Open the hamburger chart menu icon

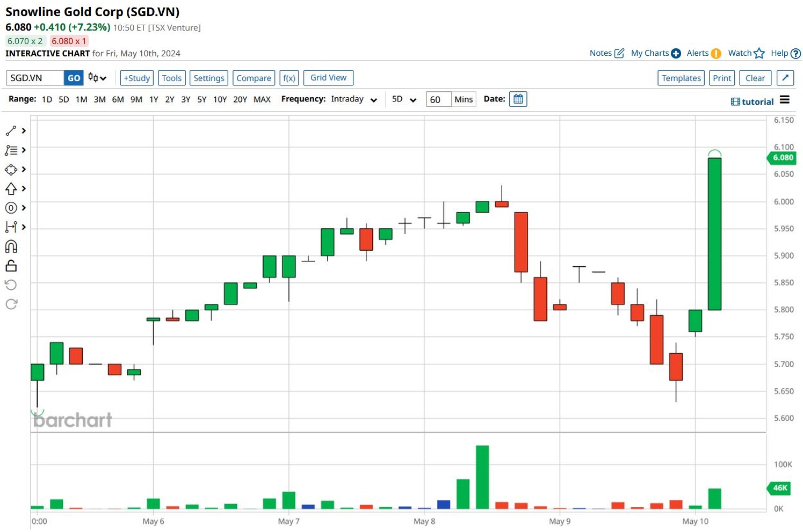pos(785,100)
